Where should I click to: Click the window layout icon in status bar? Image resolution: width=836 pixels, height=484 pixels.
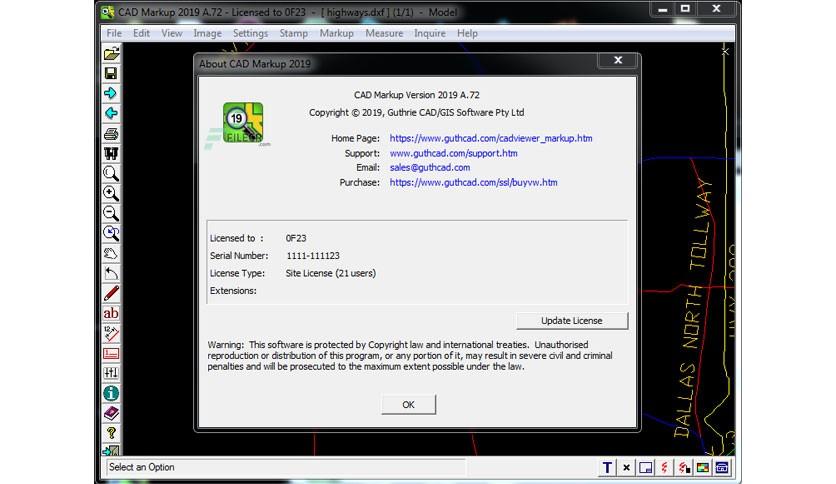click(x=646, y=467)
